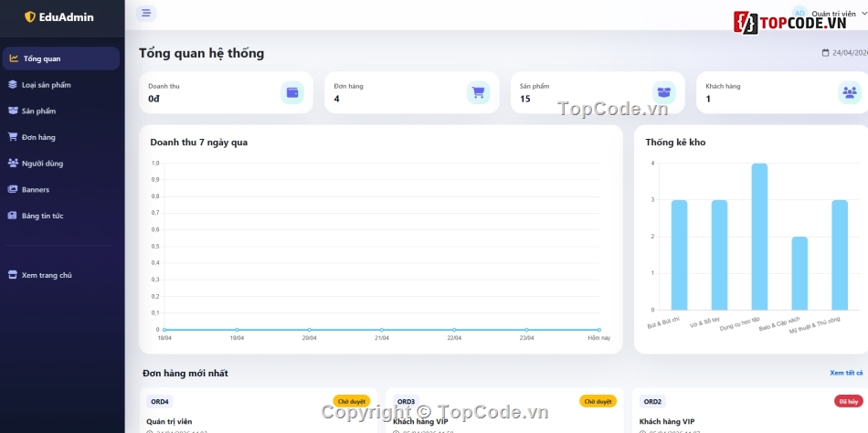Click the ORD2 order tag
Image resolution: width=868 pixels, height=433 pixels.
[652, 401]
